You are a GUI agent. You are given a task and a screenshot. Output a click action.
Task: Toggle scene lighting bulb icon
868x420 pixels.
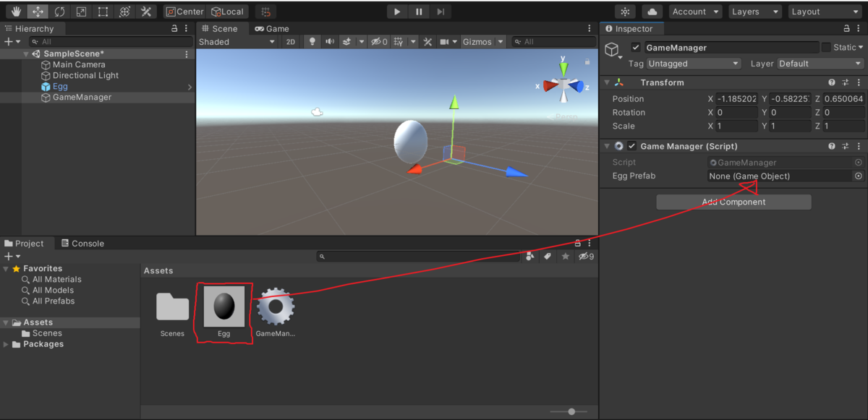pyautogui.click(x=312, y=42)
